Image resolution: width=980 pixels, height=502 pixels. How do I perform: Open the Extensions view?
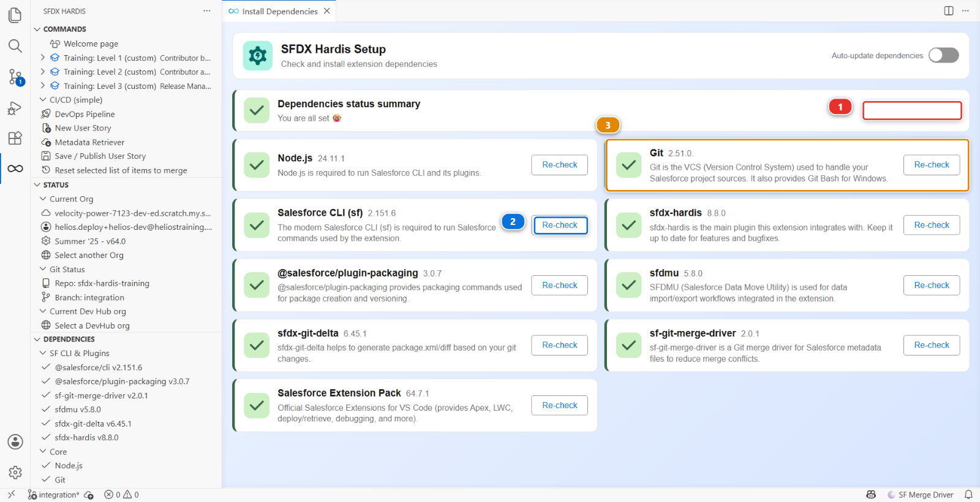coord(15,138)
